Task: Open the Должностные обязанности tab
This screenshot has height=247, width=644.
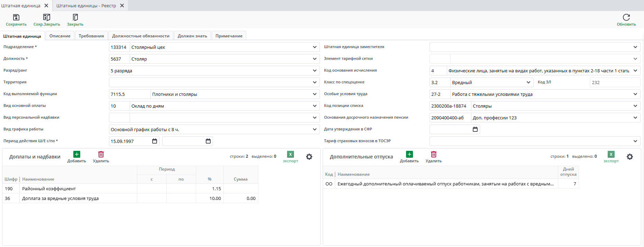Action: (141, 36)
